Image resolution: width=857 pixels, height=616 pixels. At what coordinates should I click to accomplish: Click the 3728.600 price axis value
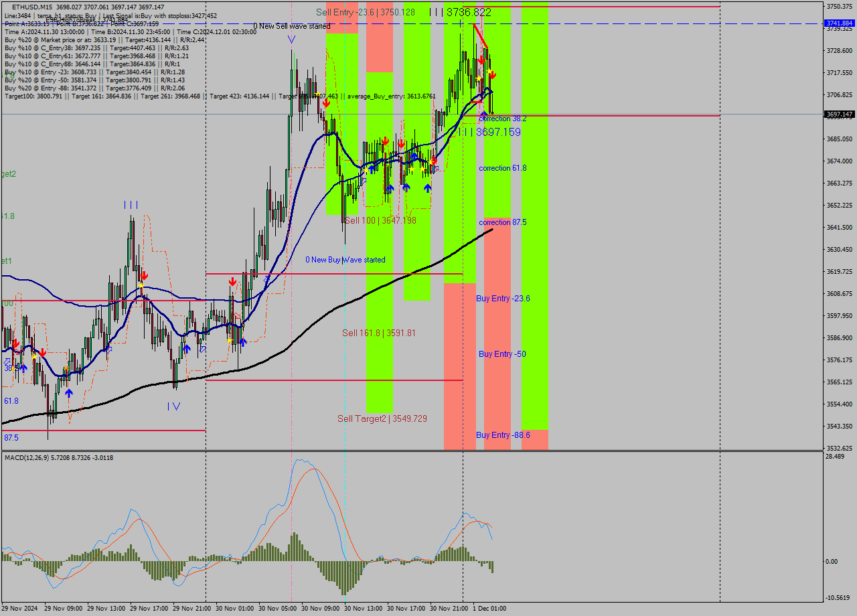840,51
